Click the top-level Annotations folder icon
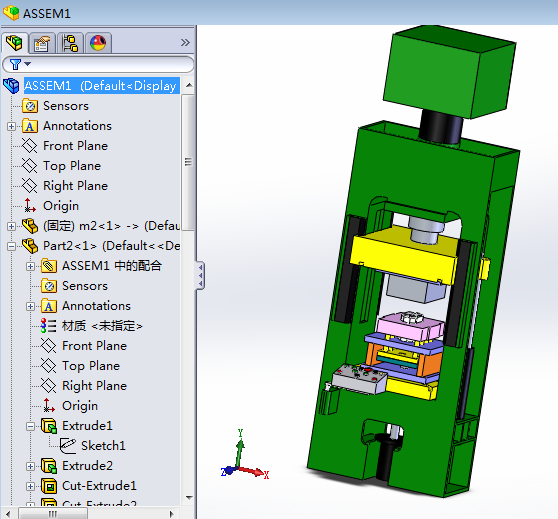 pos(30,126)
